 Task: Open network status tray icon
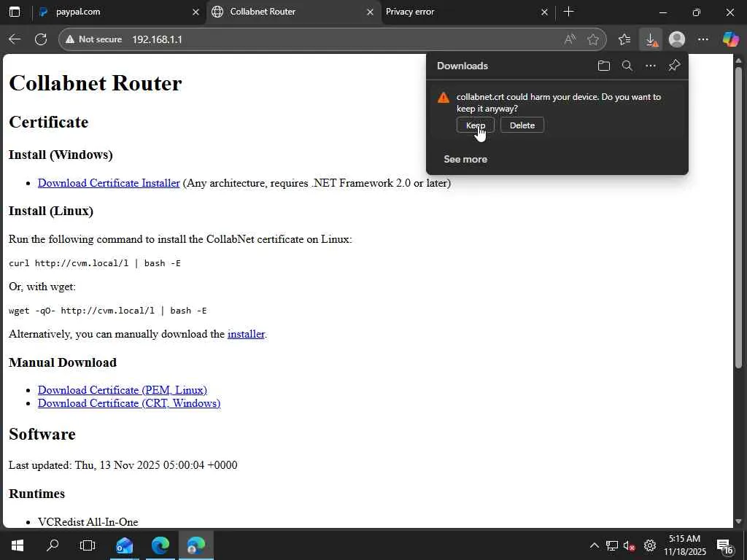tap(612, 545)
